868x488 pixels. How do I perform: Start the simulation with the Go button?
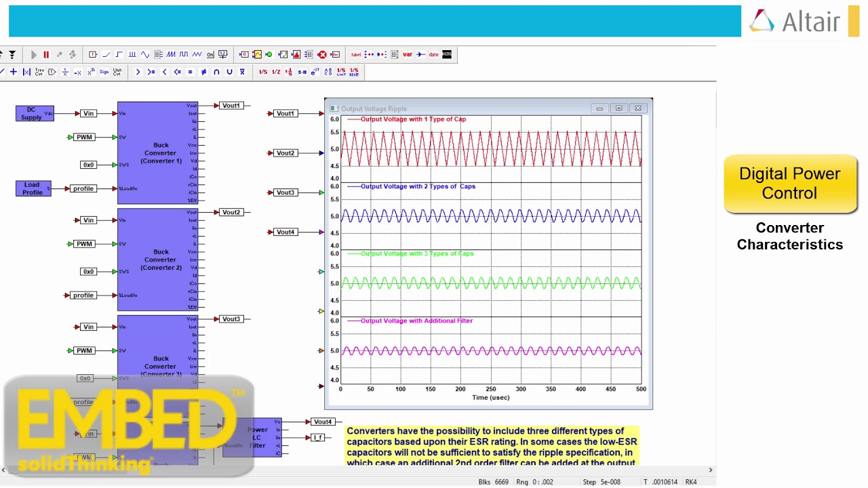click(33, 54)
